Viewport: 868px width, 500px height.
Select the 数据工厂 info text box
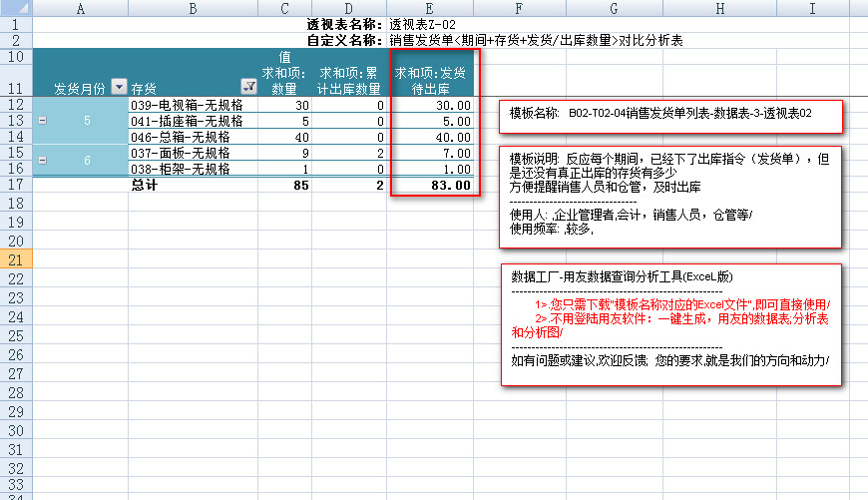coord(670,323)
